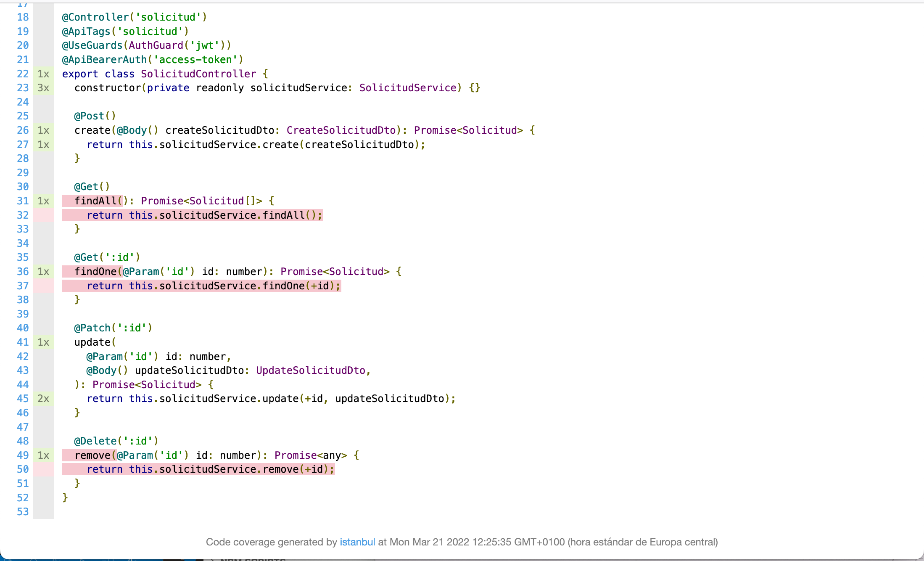Click the @UseGuards(AuthGuard('jwt')) line

point(147,45)
